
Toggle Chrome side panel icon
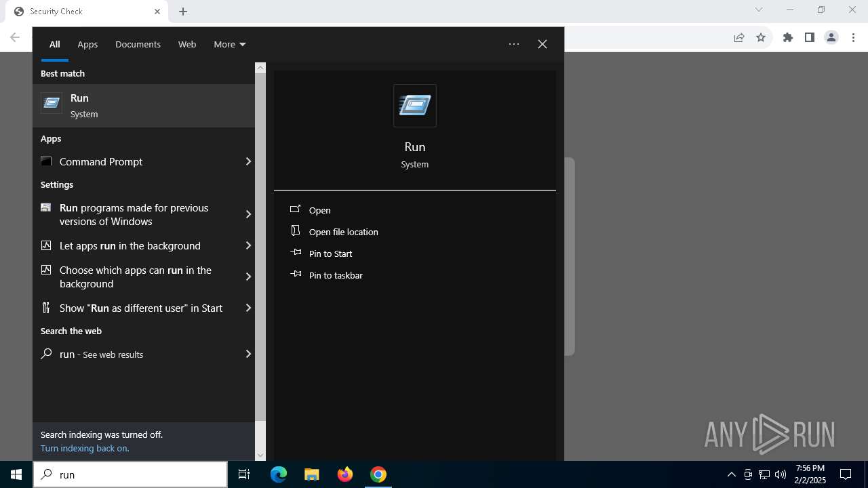pos(810,37)
